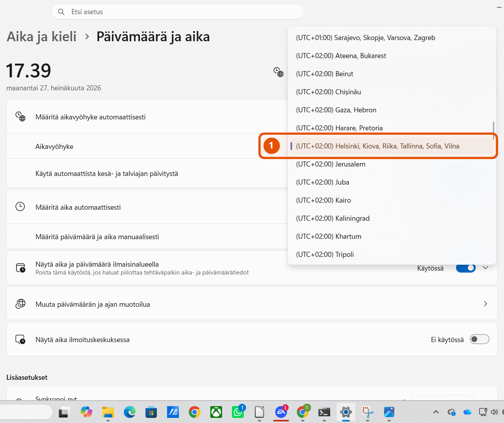Turn off Näytä aika ja päivämäärä ilmaisinalueella switch
The image size is (504, 423).
coord(466,268)
